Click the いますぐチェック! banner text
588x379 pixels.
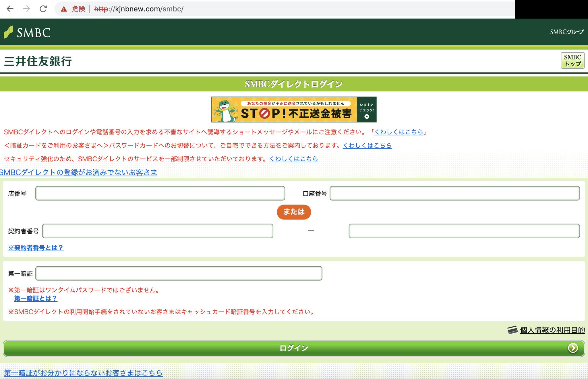pos(367,107)
